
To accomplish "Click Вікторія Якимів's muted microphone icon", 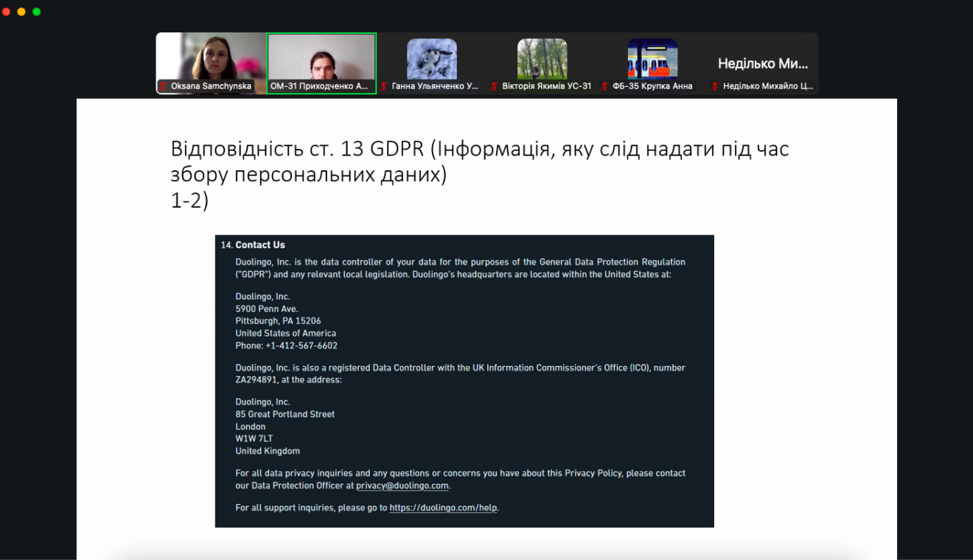I will [x=495, y=86].
